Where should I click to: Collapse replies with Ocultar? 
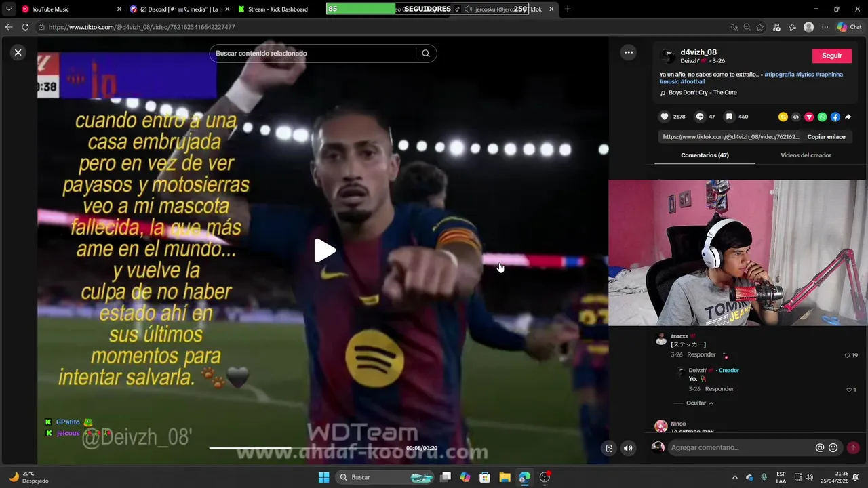700,403
